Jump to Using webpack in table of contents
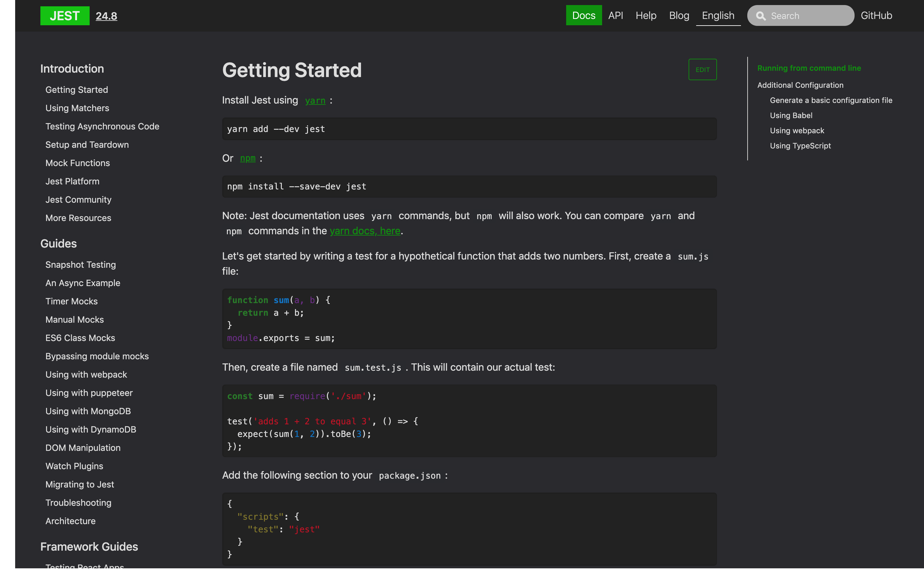924x586 pixels. coord(797,131)
